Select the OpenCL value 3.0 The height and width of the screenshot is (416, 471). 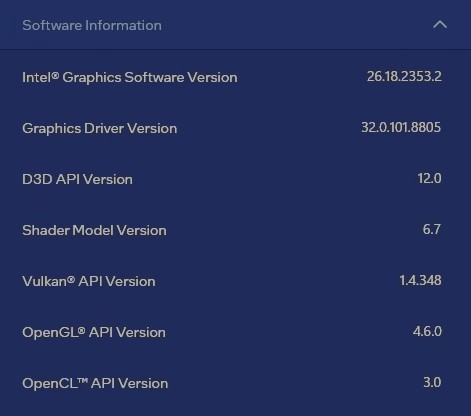(x=432, y=382)
